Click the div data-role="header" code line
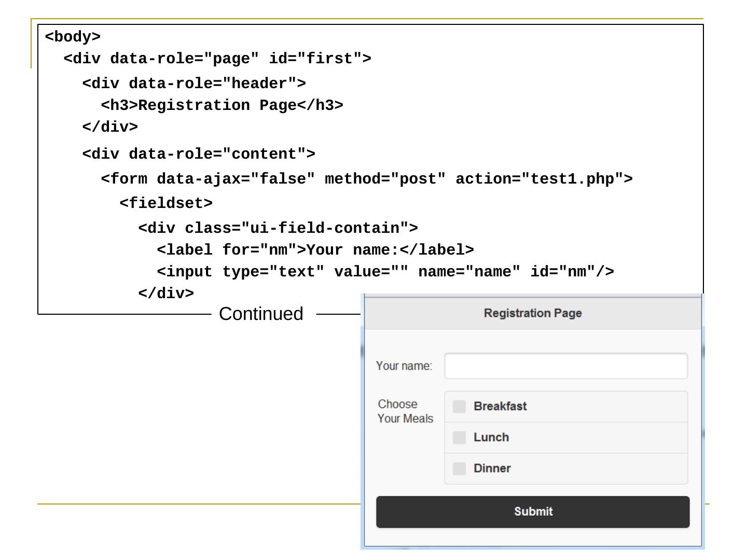The image size is (747, 560). pyautogui.click(x=194, y=83)
